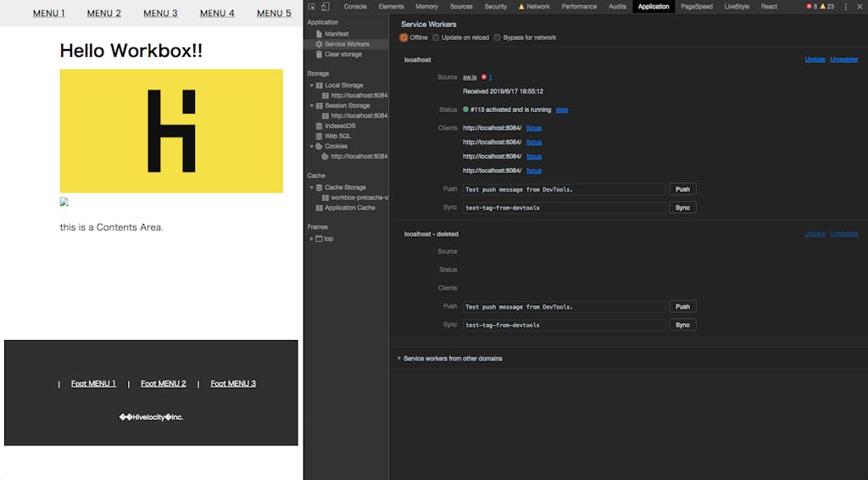This screenshot has width=868, height=480.
Task: Click Foot MENU 2 footer link
Action: [x=164, y=383]
